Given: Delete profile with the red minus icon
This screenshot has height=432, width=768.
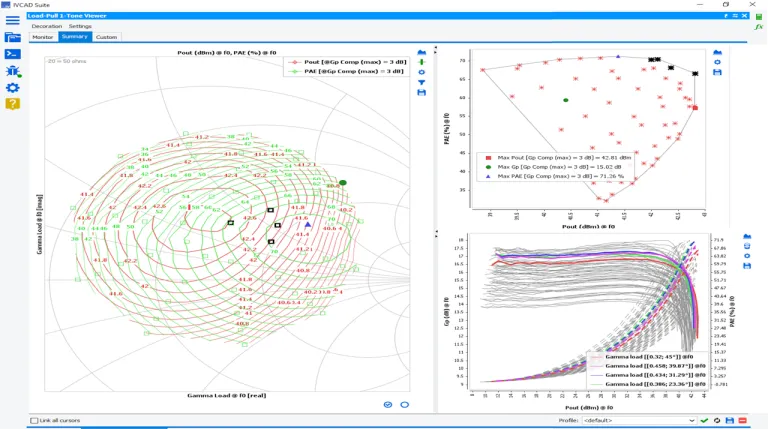Looking at the screenshot, I should coord(743,420).
